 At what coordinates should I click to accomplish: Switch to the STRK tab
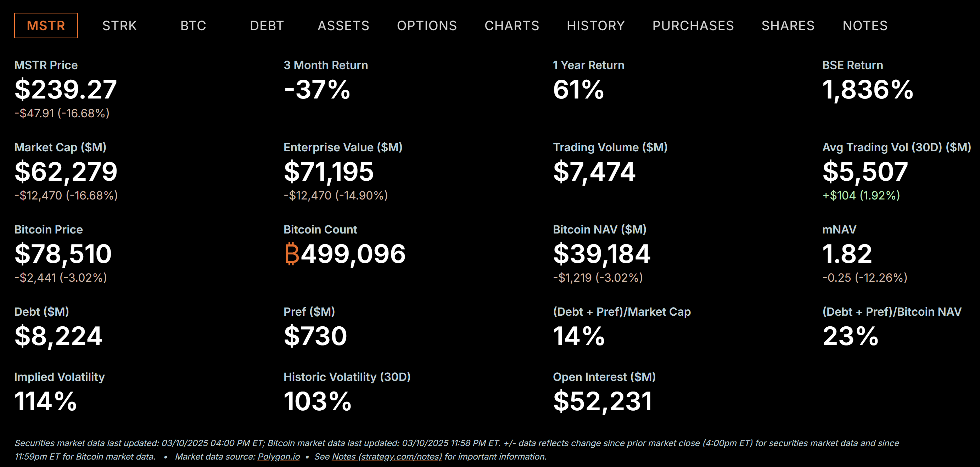tap(119, 26)
